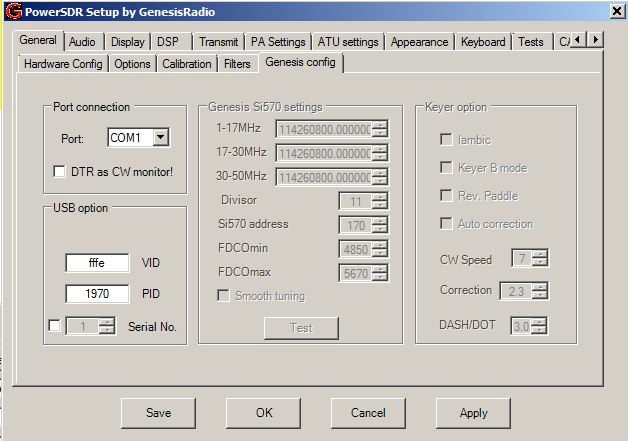Open the Port COM1 dropdown
This screenshot has height=441, width=628.
(x=161, y=137)
